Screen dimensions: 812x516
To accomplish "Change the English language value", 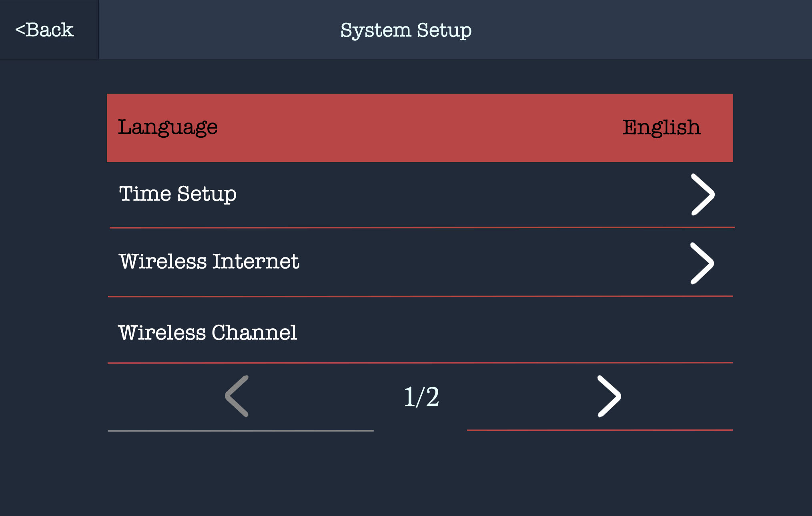I will point(661,128).
